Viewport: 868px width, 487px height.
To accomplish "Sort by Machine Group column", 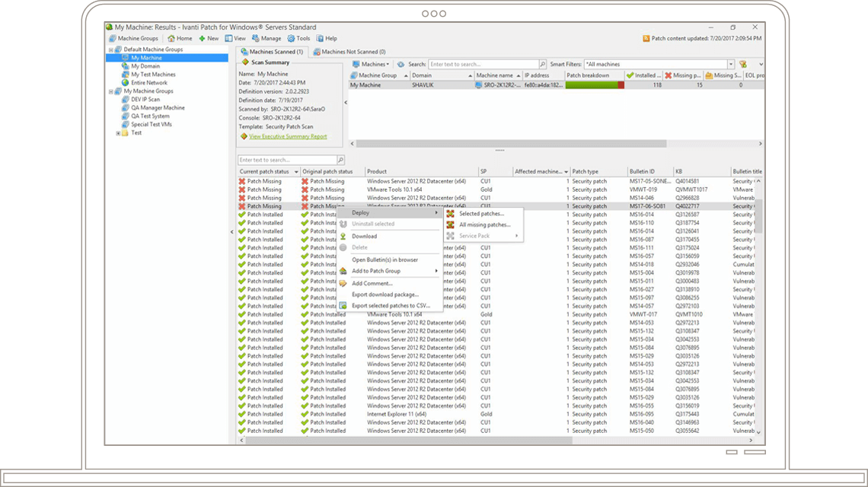I will click(x=378, y=75).
